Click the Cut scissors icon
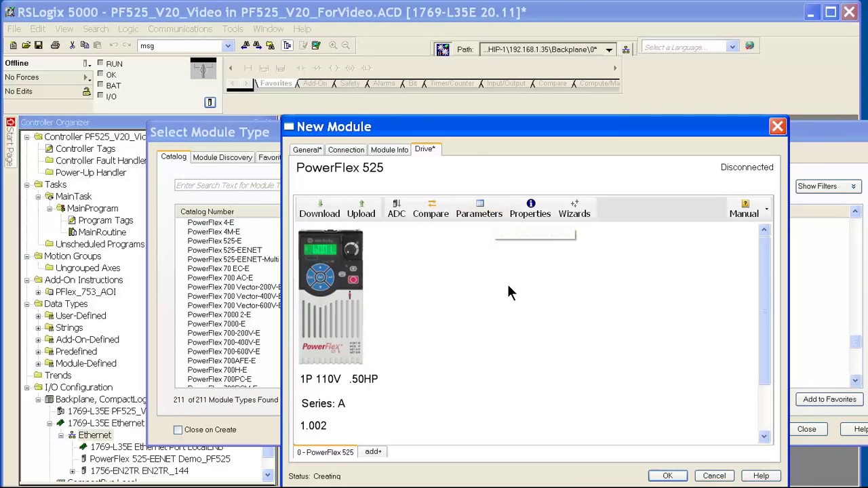This screenshot has width=868, height=488. click(x=72, y=45)
